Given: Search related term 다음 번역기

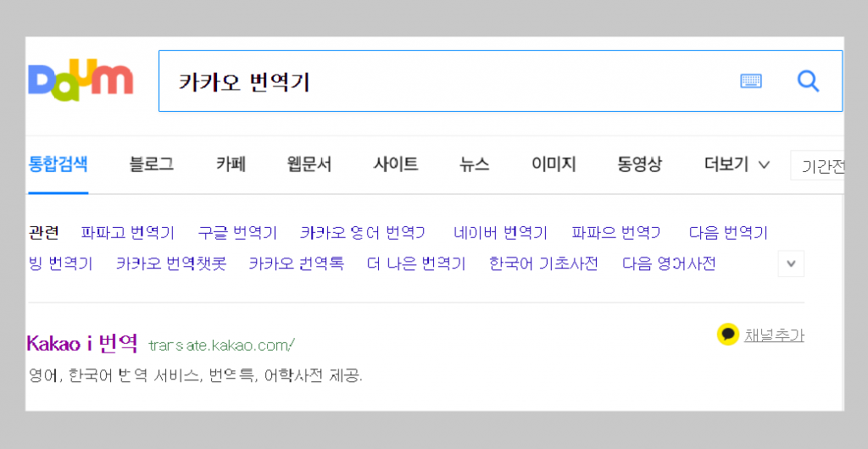Looking at the screenshot, I should pyautogui.click(x=728, y=233).
